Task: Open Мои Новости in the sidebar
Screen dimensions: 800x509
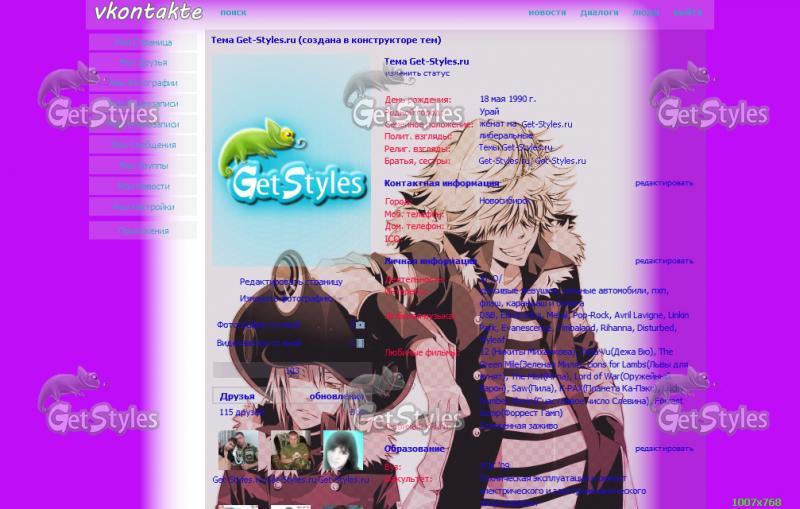Action: (x=143, y=187)
